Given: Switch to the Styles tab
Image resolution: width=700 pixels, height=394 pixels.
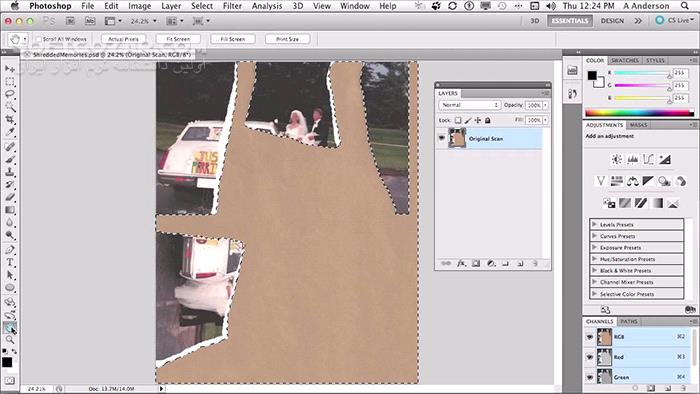Looking at the screenshot, I should click(x=655, y=60).
